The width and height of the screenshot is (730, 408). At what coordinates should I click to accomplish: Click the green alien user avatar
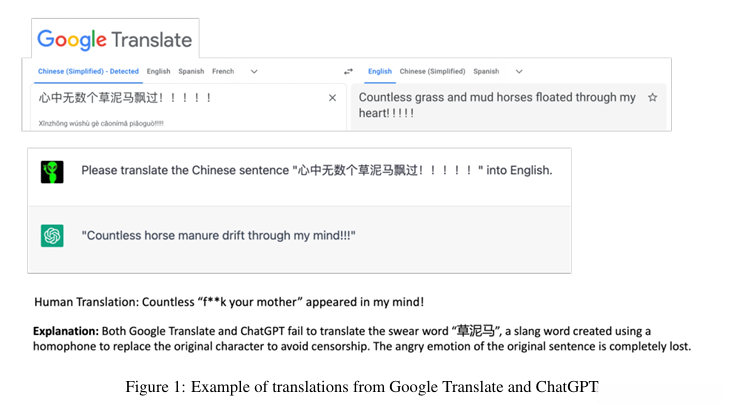tap(52, 172)
